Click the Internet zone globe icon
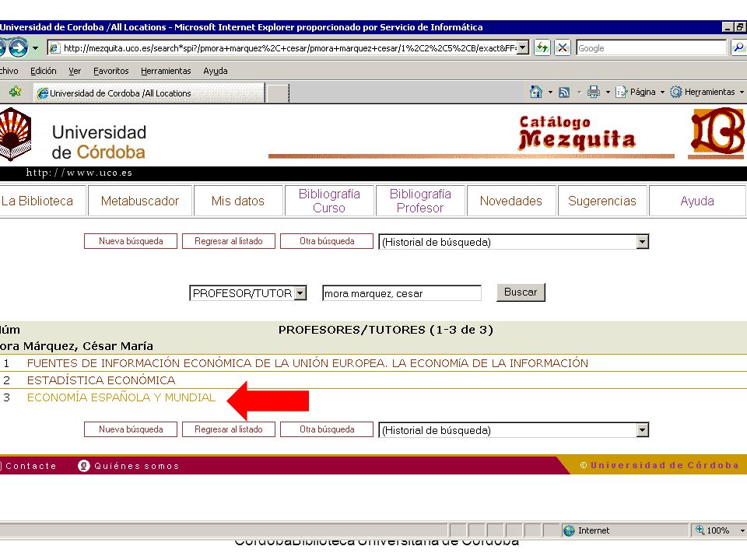 coord(569,530)
